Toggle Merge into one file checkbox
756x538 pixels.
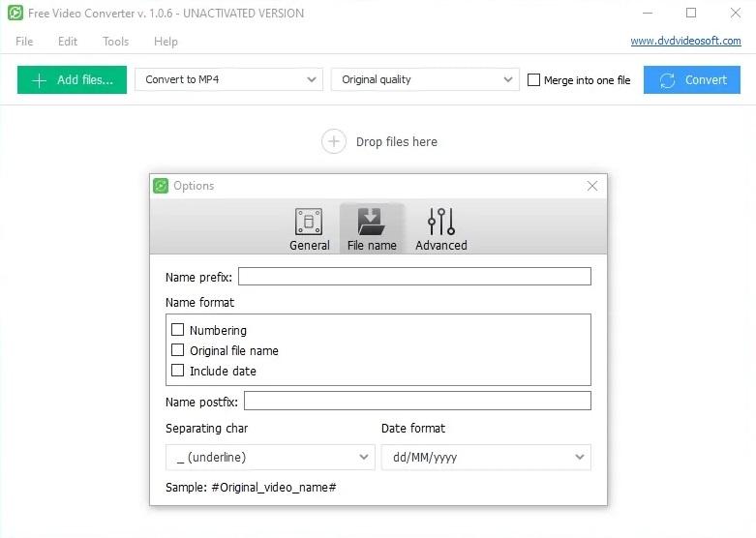[533, 80]
